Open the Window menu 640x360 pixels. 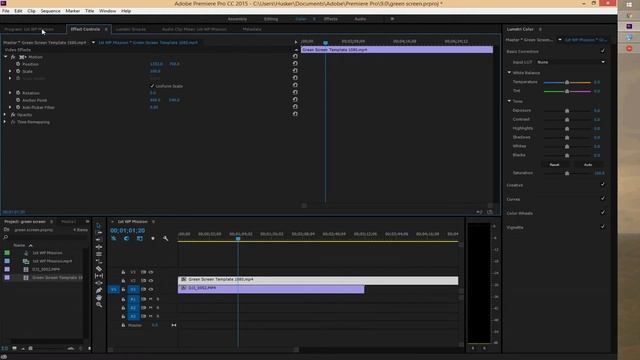(107, 11)
